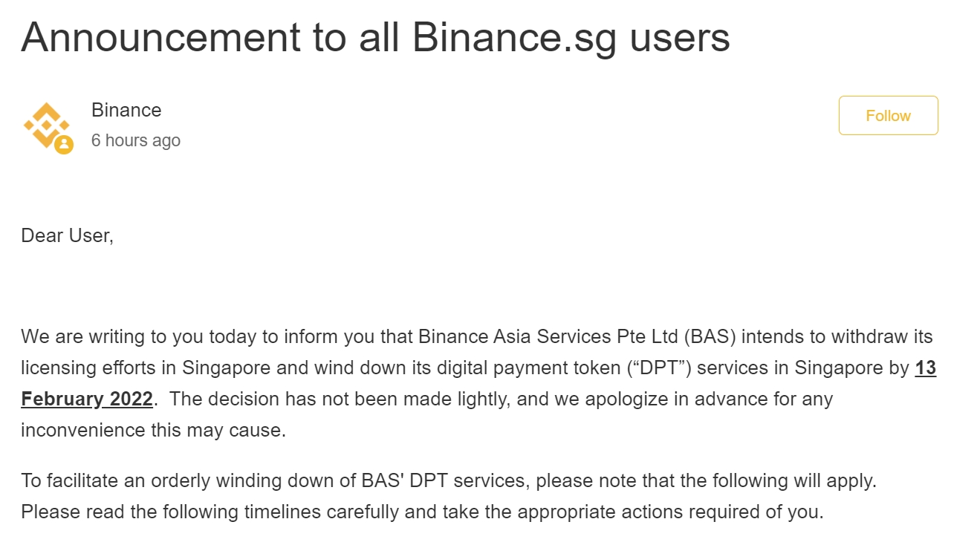Click "Please read the following timelines carefully" sentence

pyautogui.click(x=210, y=512)
